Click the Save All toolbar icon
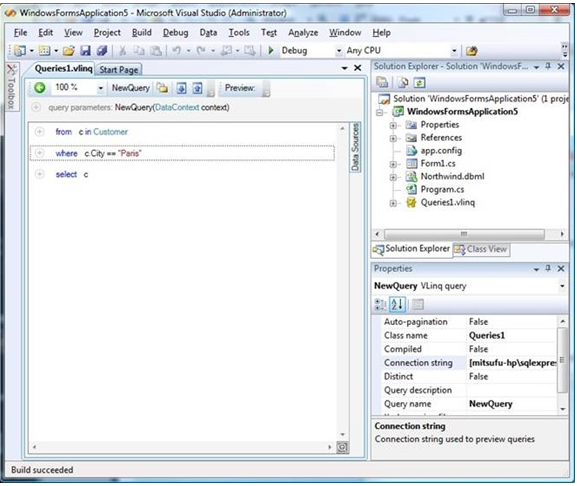 [102, 50]
